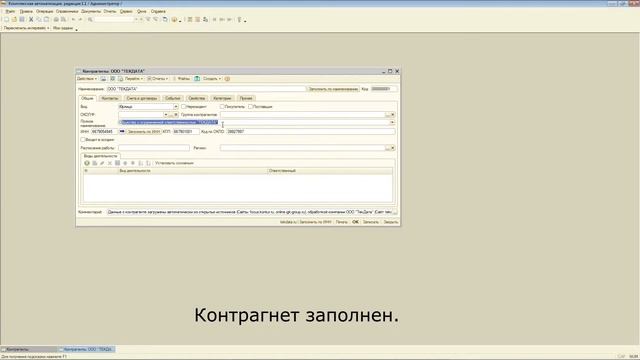Switch to the События tab
The height and width of the screenshot is (360, 640).
click(x=173, y=98)
